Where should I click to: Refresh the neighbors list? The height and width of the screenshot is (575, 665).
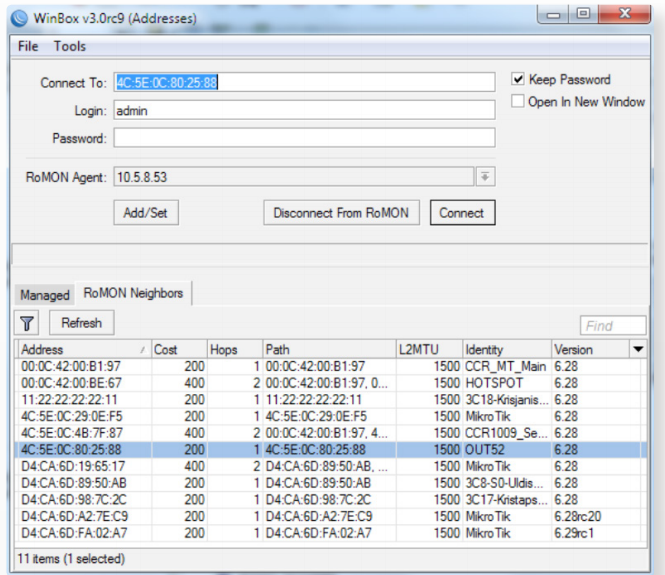[81, 323]
